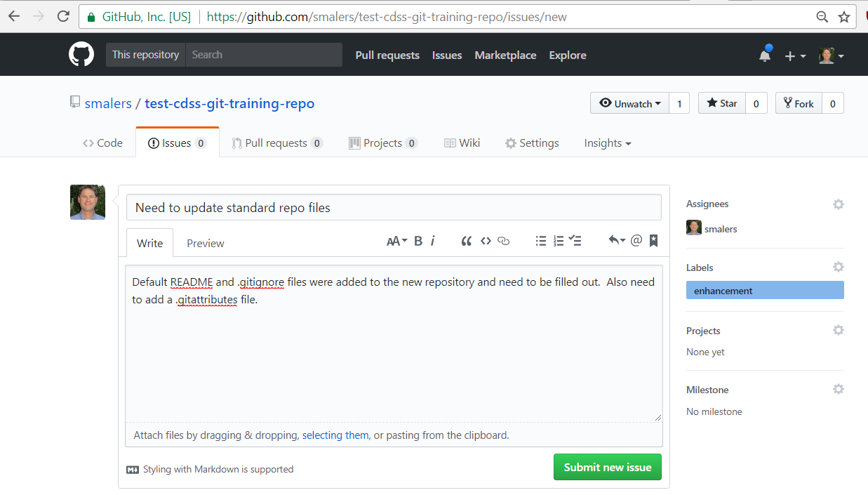868x495 pixels.
Task: Open the notifications bell
Action: pos(765,55)
